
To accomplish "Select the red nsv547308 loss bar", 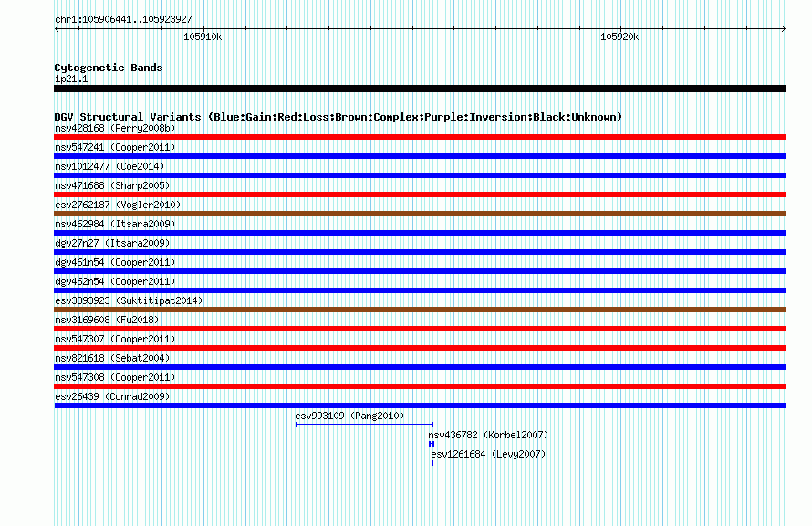I will 420,386.
